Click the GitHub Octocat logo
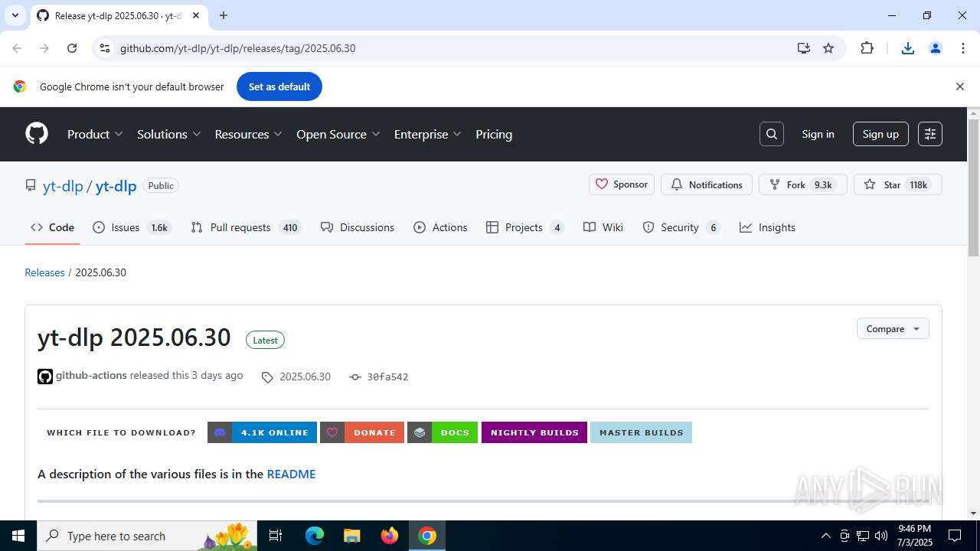This screenshot has height=551, width=980. click(37, 134)
